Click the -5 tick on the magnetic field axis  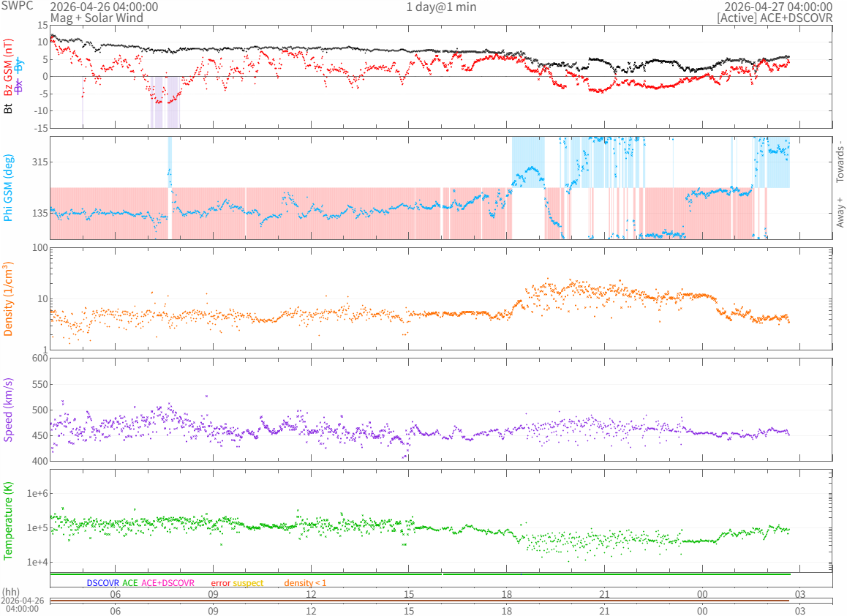(x=43, y=94)
